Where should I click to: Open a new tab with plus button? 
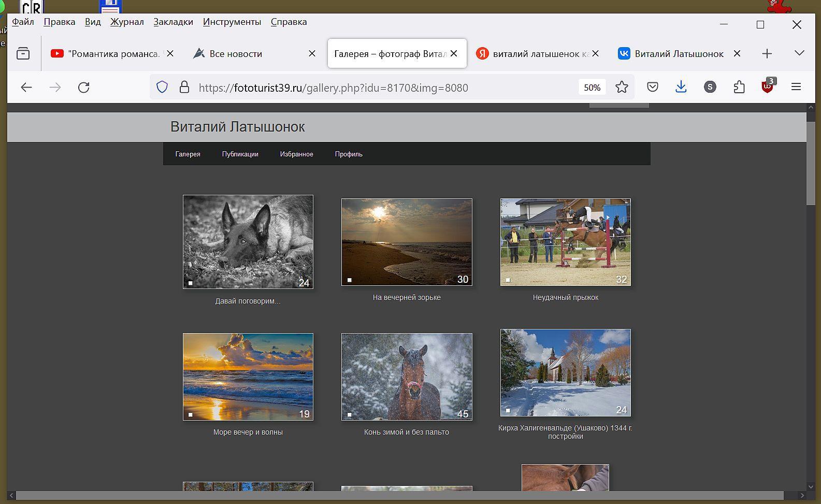coord(767,54)
